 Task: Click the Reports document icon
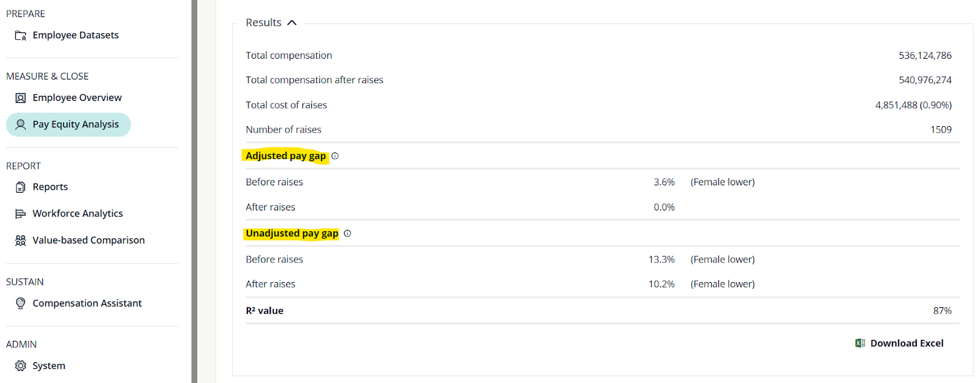tap(20, 187)
